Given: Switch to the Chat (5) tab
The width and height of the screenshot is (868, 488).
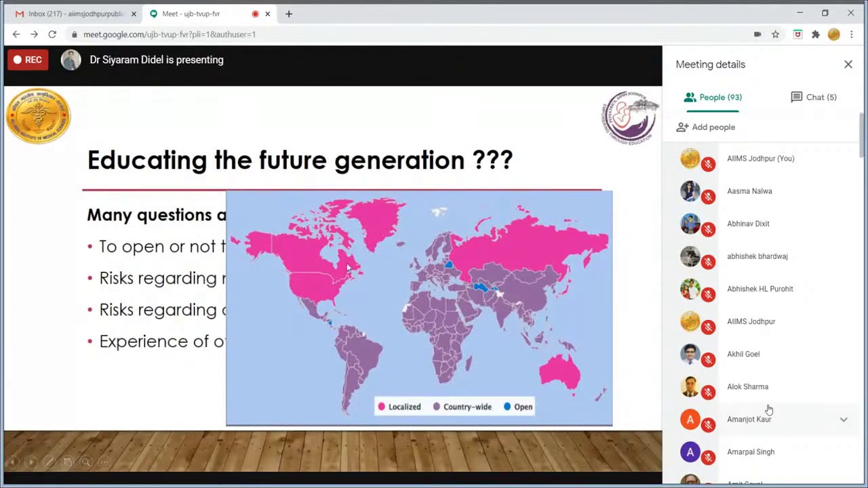Looking at the screenshot, I should tap(814, 98).
